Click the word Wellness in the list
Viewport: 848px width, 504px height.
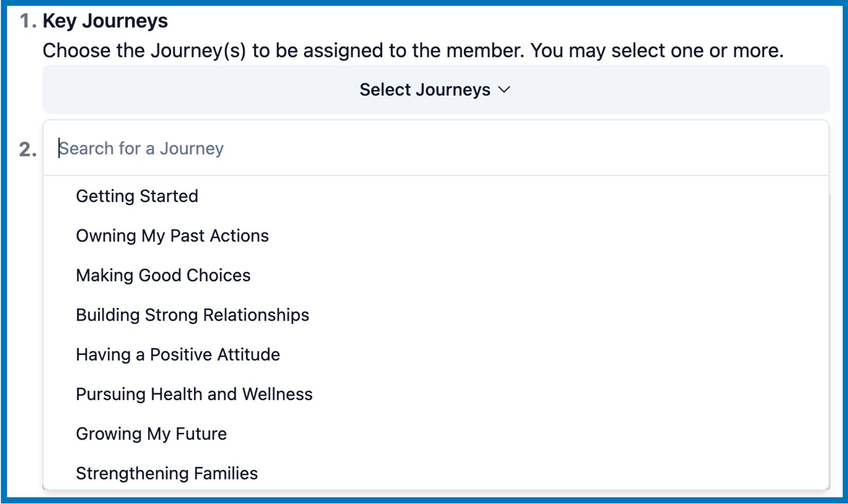277,394
